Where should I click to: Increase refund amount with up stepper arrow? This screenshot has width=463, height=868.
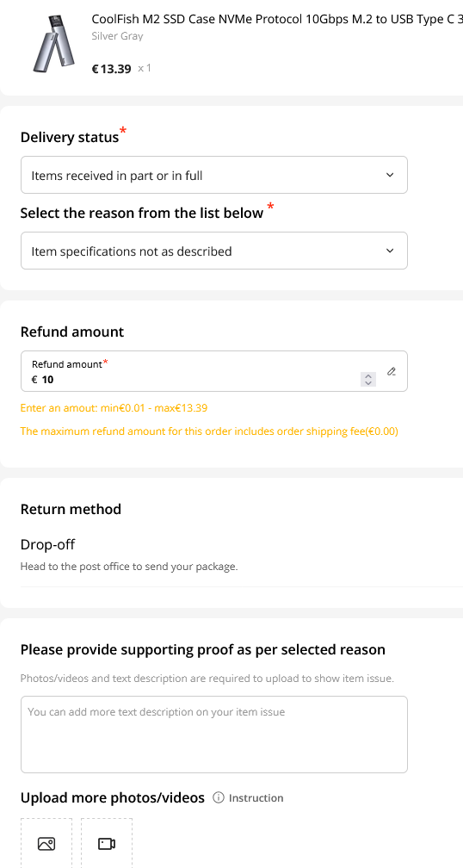(x=368, y=375)
